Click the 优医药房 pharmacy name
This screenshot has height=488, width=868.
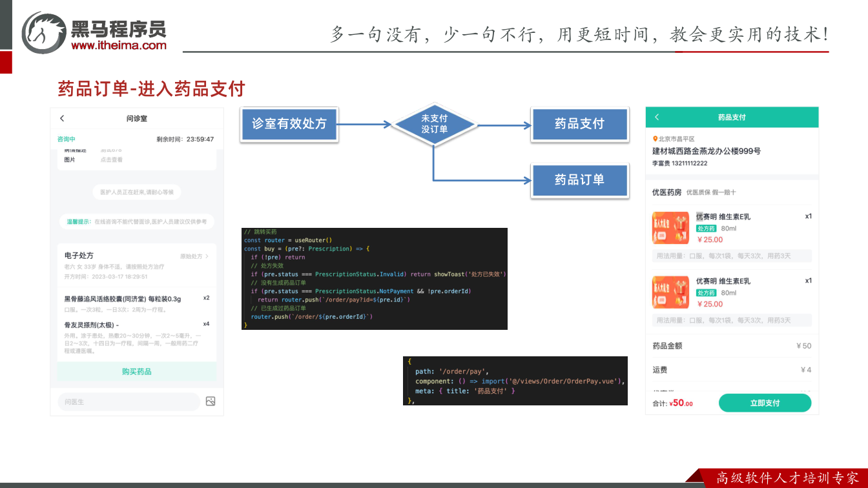pyautogui.click(x=666, y=192)
